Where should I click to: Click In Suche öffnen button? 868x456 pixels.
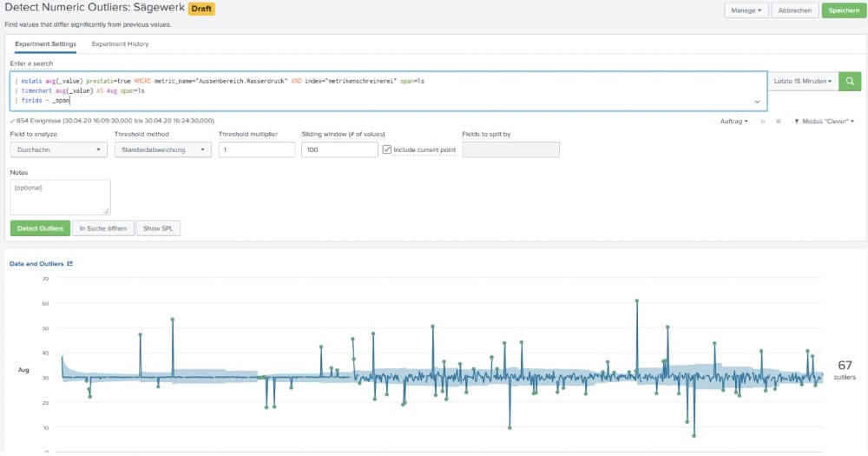tap(103, 228)
